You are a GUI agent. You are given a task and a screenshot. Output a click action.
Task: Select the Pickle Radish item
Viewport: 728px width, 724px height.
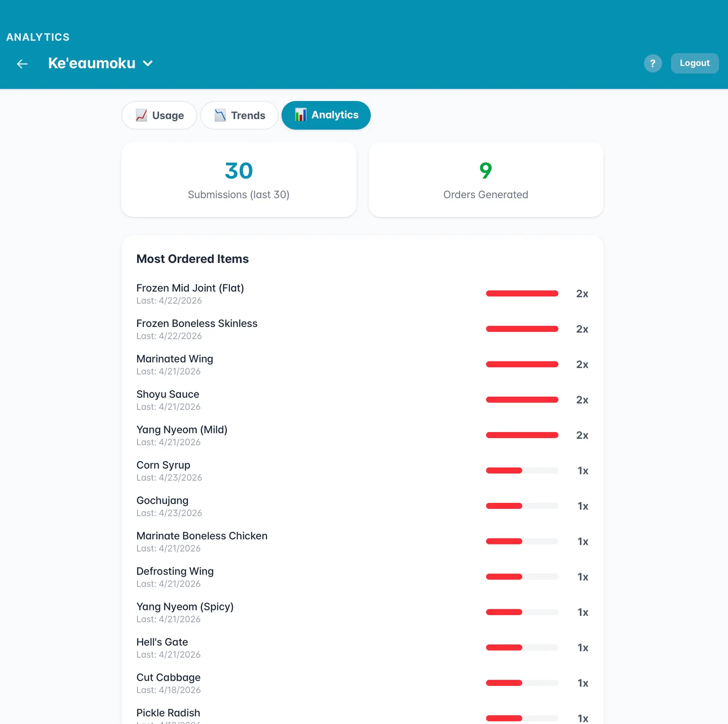362,716
